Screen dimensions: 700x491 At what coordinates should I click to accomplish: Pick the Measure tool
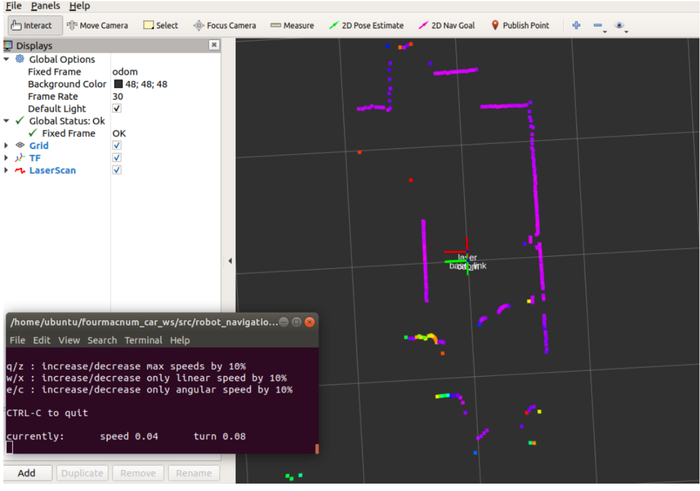[292, 25]
